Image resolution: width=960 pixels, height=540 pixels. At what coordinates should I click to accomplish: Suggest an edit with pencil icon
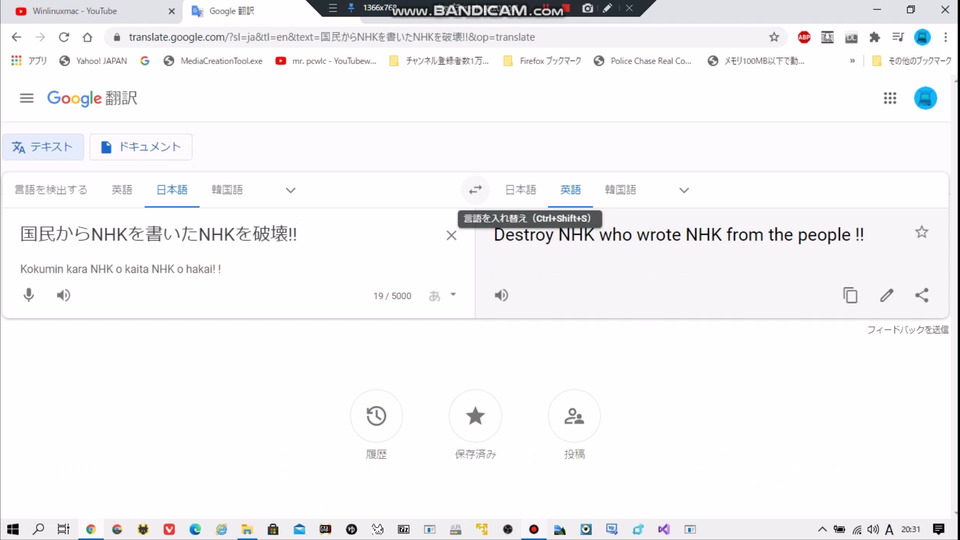coord(887,295)
